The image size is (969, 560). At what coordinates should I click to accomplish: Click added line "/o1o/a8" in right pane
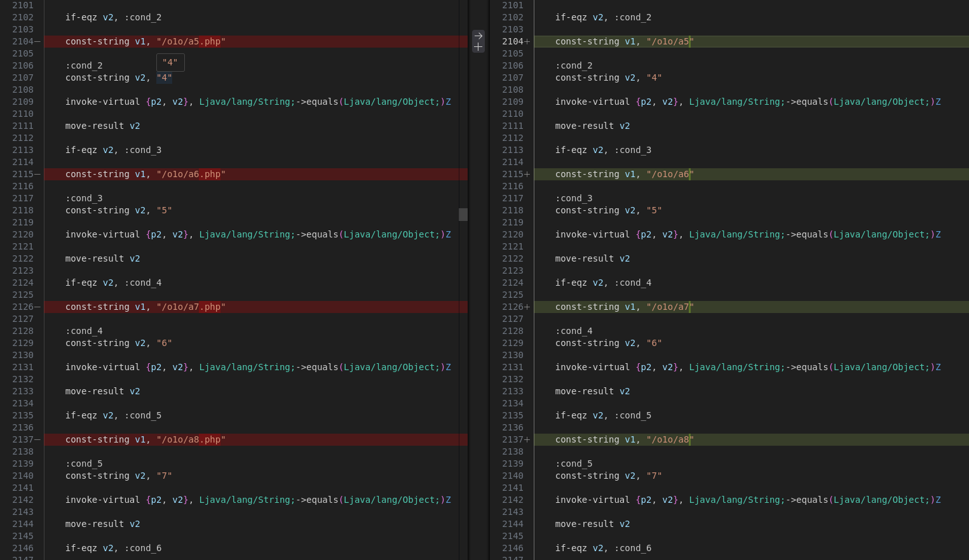click(x=752, y=439)
